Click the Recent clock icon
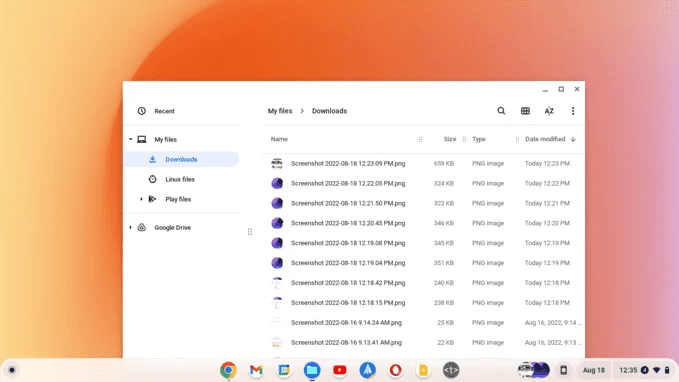 tap(142, 111)
